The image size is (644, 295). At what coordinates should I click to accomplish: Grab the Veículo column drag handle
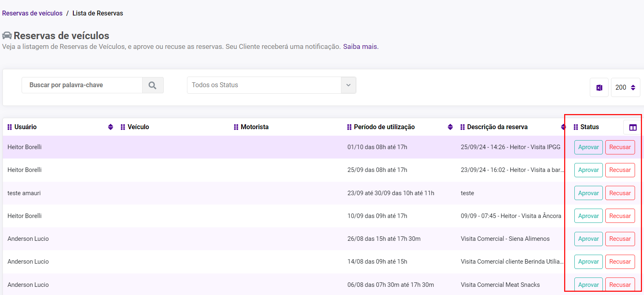point(123,127)
